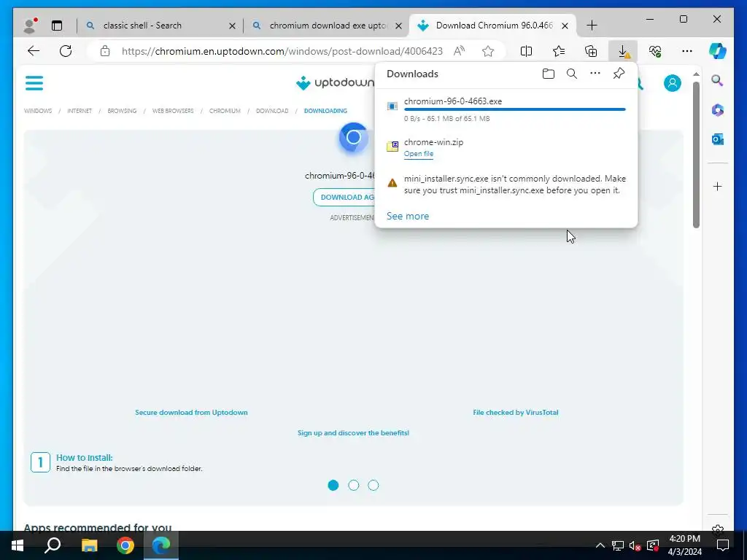Image resolution: width=747 pixels, height=560 pixels.
Task: Click File checked by VirusTotal text
Action: (x=516, y=413)
